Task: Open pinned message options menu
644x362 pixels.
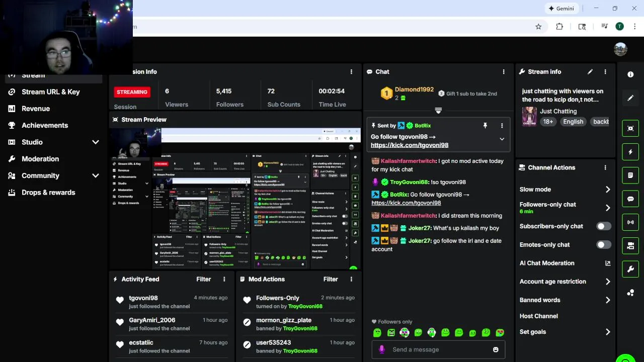Action: [502, 126]
